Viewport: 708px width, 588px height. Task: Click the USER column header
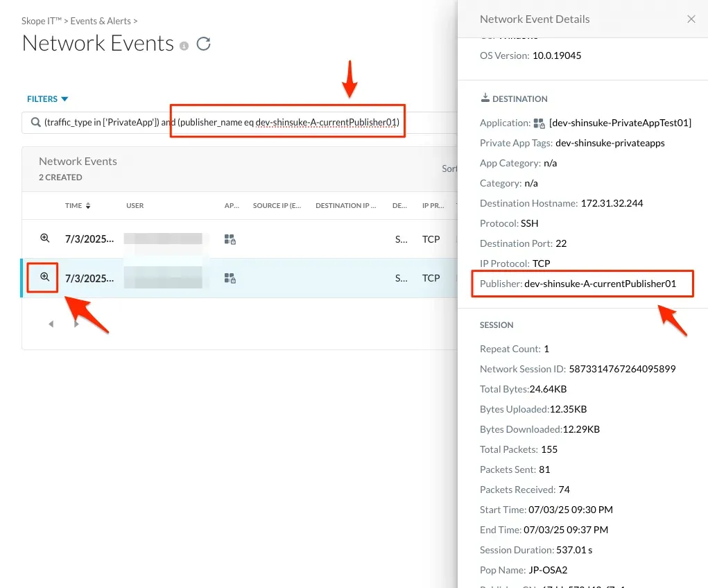click(x=135, y=206)
